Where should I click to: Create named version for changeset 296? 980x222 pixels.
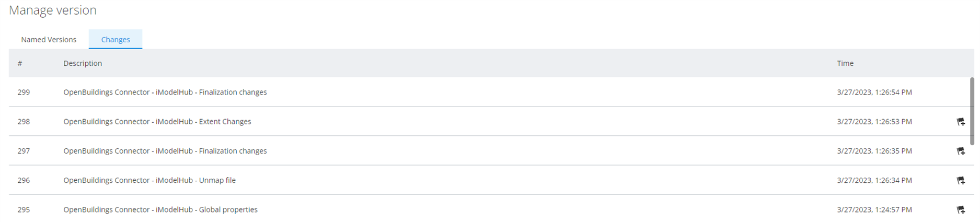(x=960, y=180)
